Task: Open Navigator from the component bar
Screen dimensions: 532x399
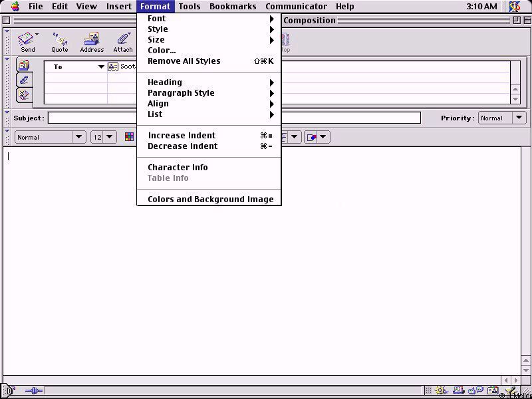Action: 440,391
